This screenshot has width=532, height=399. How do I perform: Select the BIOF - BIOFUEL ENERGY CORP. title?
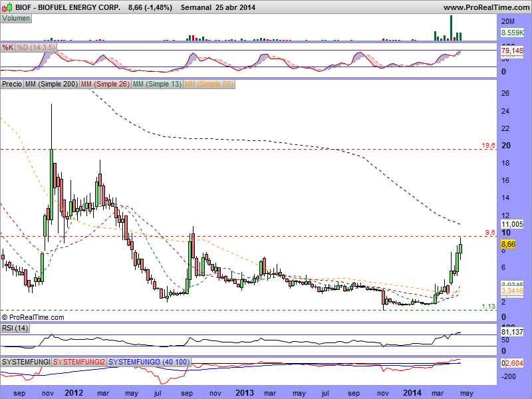click(68, 7)
